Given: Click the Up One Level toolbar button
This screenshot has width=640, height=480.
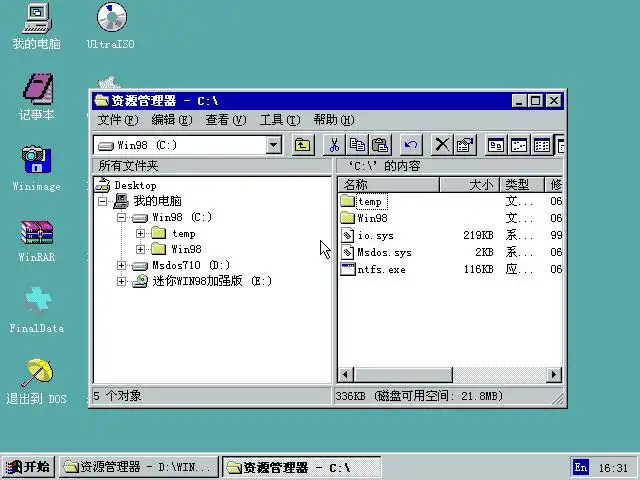Looking at the screenshot, I should (302, 145).
